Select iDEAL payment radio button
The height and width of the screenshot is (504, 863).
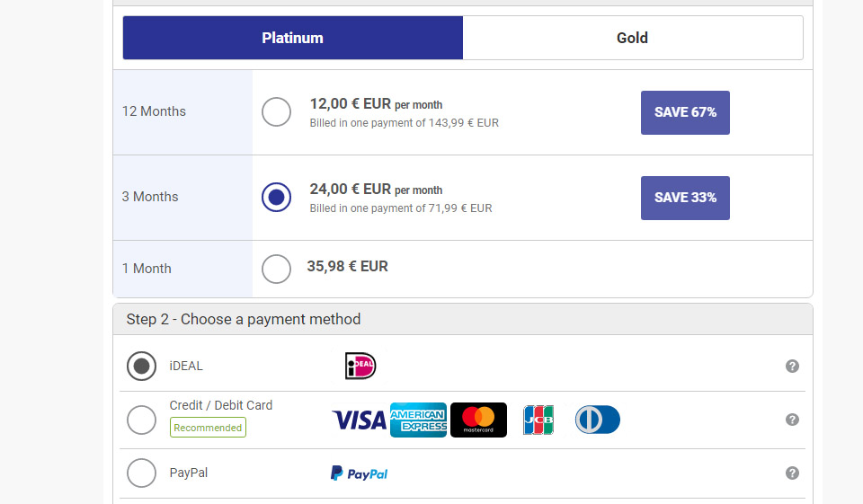141,366
